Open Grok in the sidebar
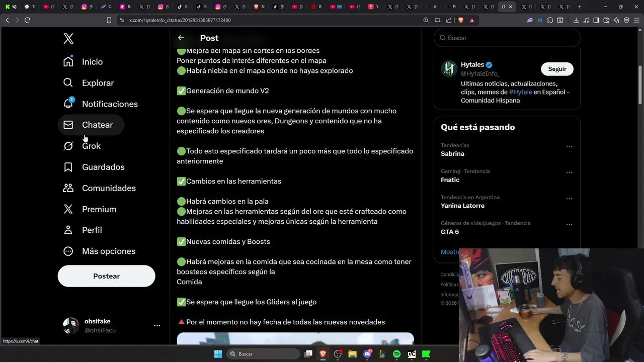This screenshot has height=362, width=644. [83, 146]
